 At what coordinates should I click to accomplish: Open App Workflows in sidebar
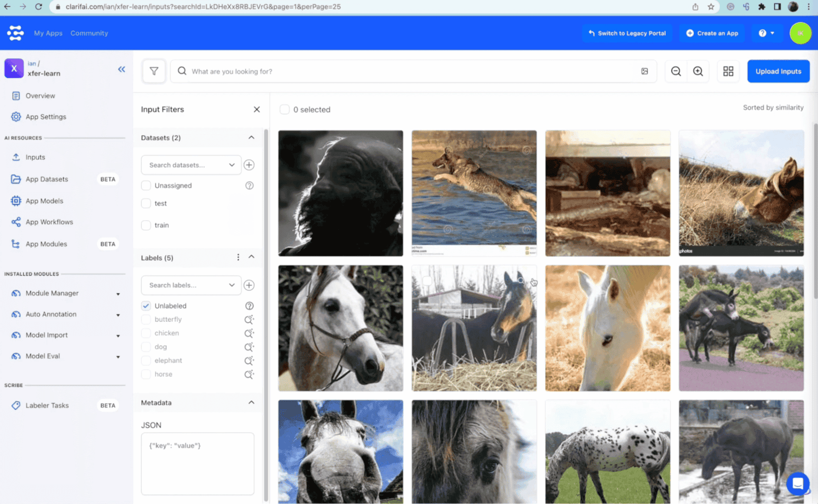click(49, 222)
